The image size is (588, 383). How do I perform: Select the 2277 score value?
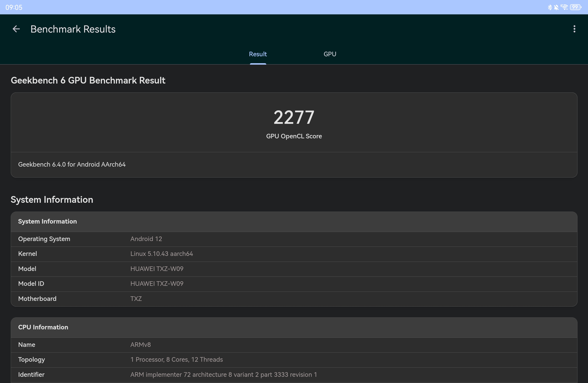point(294,117)
